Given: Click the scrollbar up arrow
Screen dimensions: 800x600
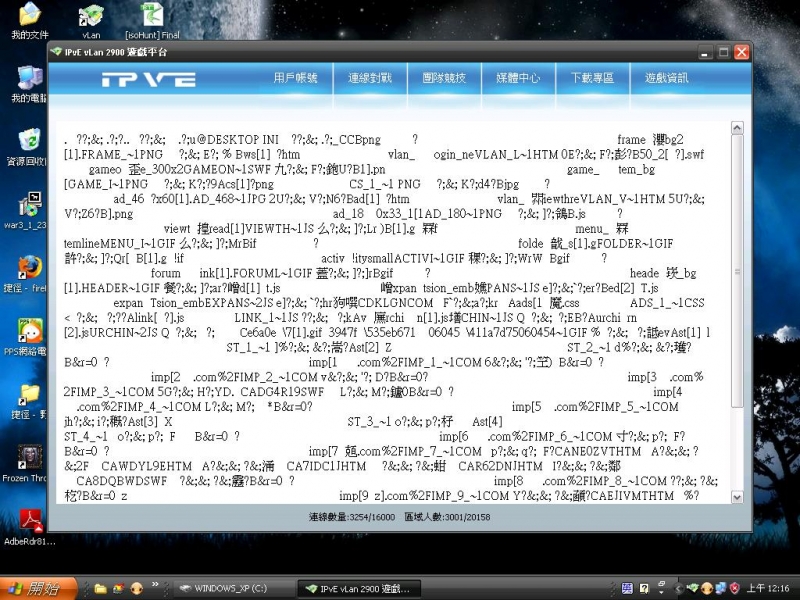Looking at the screenshot, I should [x=737, y=129].
